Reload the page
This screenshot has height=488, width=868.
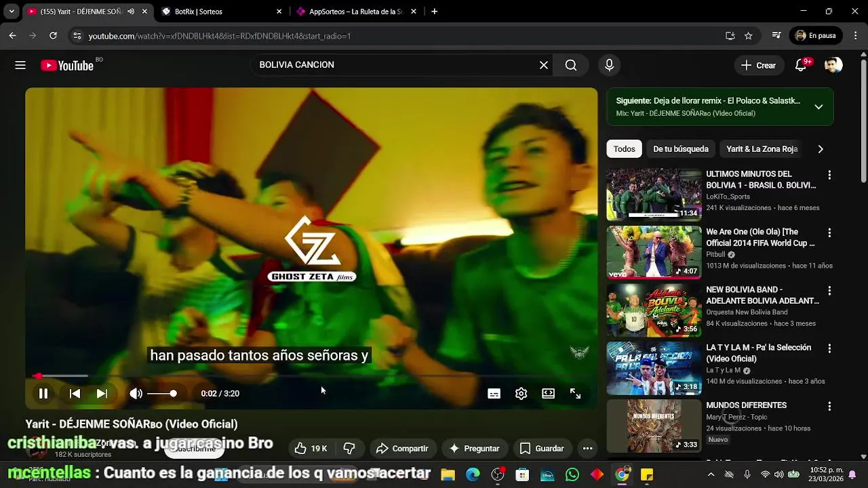click(53, 35)
